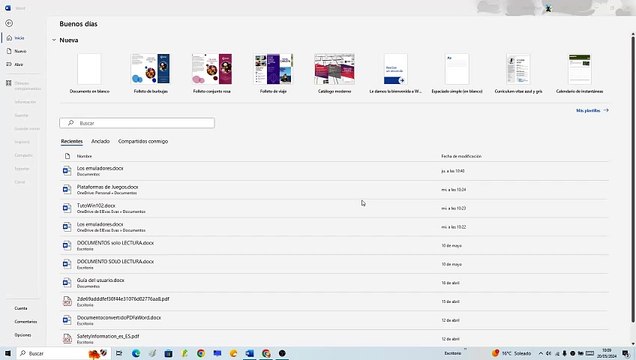Viewport: 636px width, 360px height.
Task: Click the Word icon beside DOCUMENTOS solo LECTURA.docx
Action: [67, 245]
